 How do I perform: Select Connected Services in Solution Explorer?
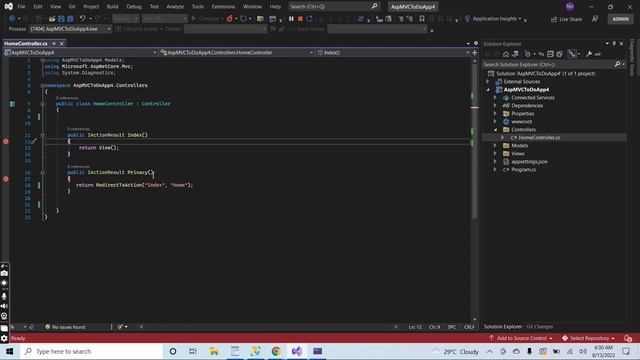pos(532,98)
